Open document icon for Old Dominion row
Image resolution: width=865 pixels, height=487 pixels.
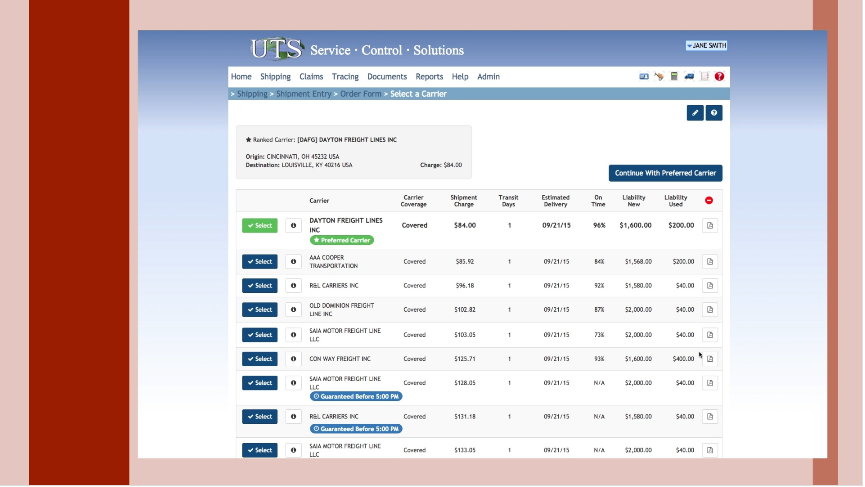(x=710, y=309)
